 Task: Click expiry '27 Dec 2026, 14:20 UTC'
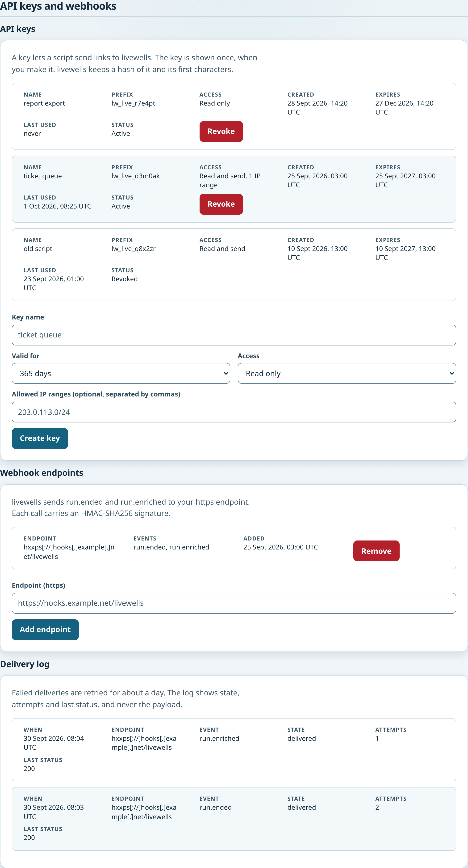point(404,108)
